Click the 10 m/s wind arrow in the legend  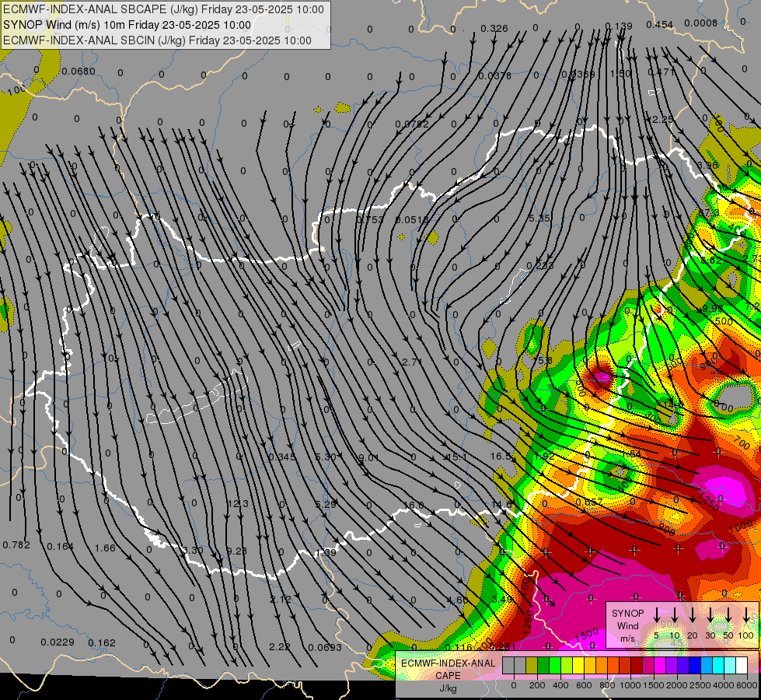click(675, 615)
